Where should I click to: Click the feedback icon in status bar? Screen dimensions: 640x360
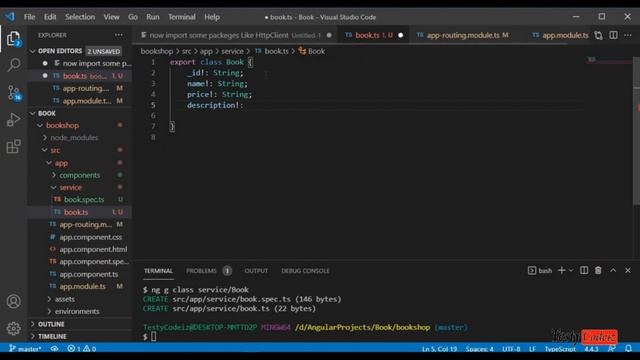pyautogui.click(x=611, y=349)
